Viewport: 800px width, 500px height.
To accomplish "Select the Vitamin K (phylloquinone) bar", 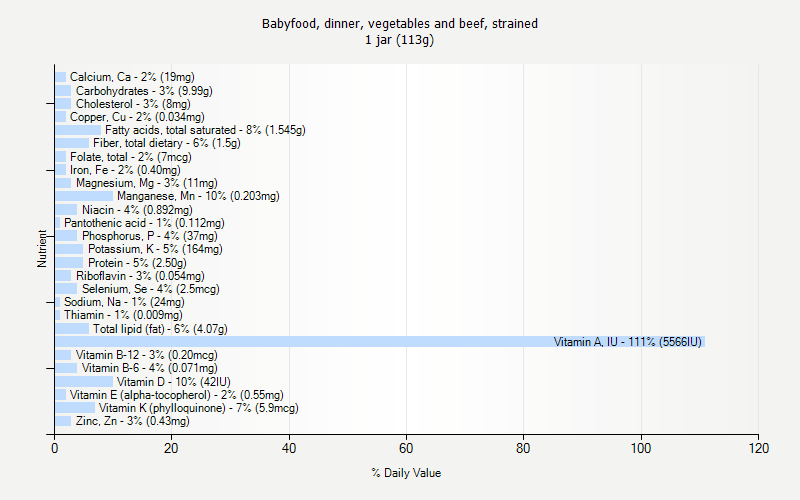I will tap(75, 408).
